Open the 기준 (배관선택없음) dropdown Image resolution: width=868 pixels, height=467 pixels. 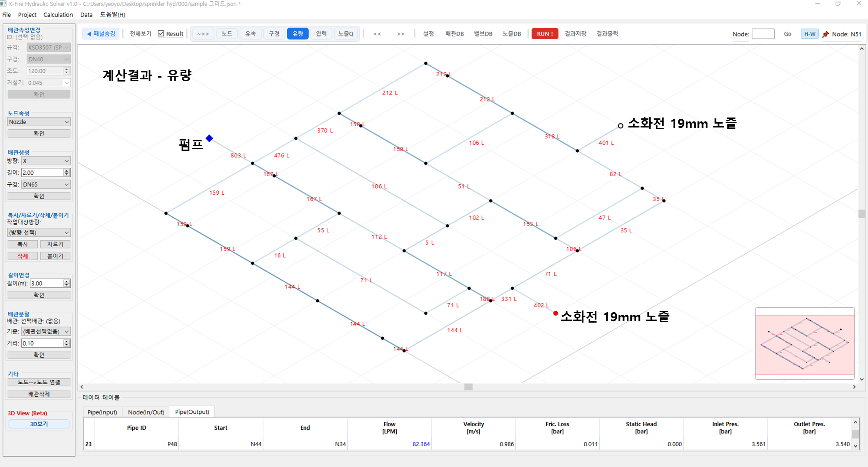(46, 331)
